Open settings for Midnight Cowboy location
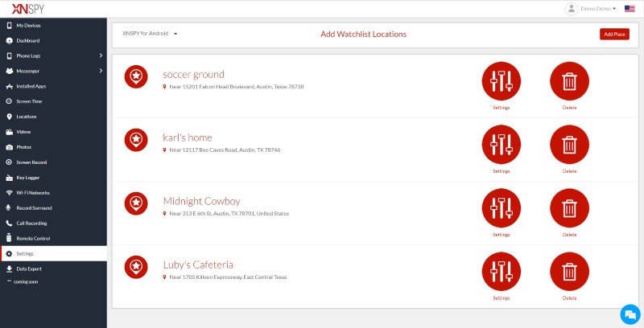Viewport: 644px width, 328px height. pyautogui.click(x=501, y=208)
